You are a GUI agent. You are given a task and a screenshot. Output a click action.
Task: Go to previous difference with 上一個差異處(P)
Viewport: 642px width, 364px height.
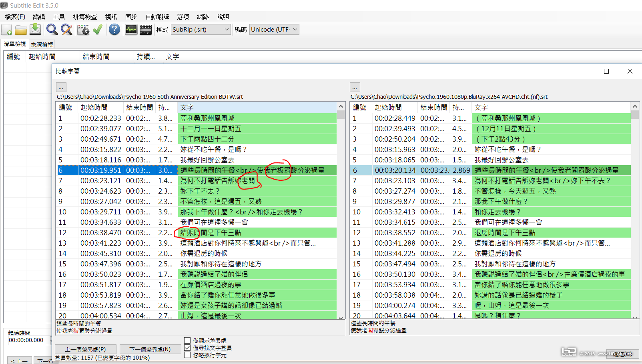pyautogui.click(x=86, y=349)
